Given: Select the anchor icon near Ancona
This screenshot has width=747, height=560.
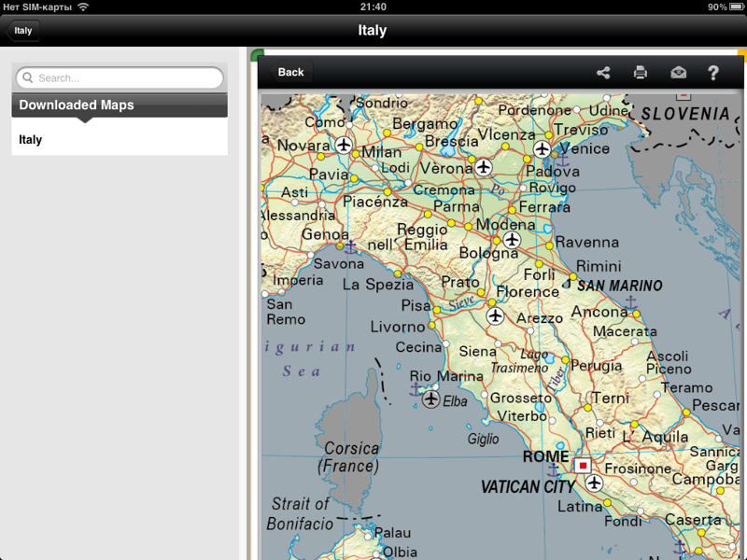Looking at the screenshot, I should pyautogui.click(x=631, y=303).
